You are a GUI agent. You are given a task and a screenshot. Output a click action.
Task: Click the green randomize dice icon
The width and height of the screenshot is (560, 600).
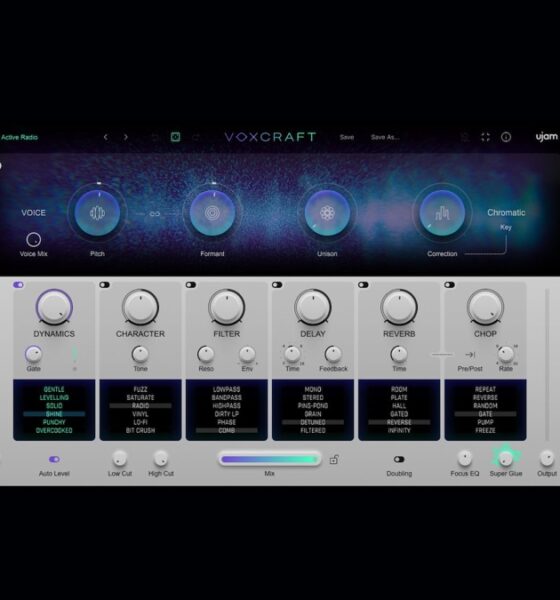coord(175,137)
